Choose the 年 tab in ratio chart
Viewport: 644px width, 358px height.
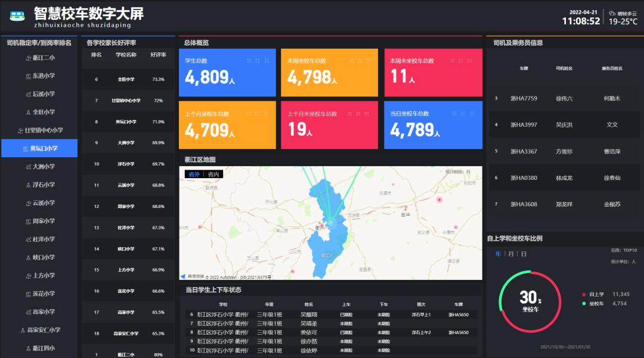tap(499, 254)
